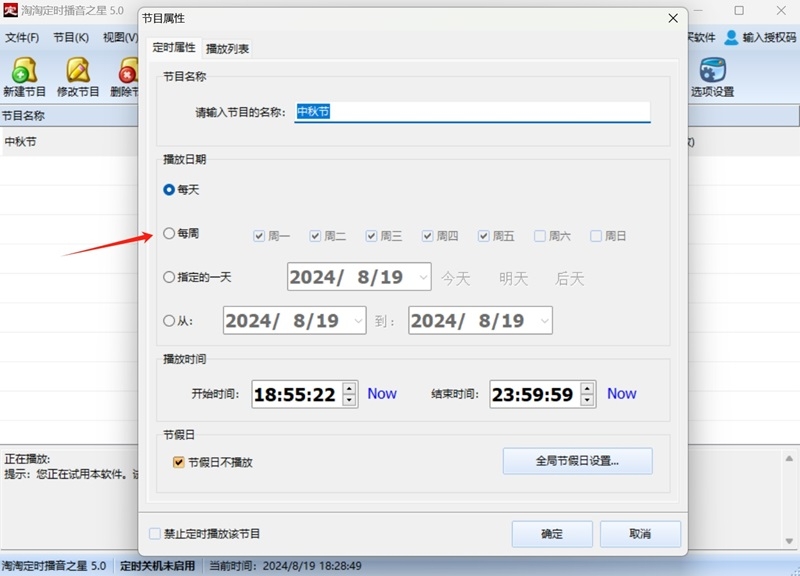Uncheck the 周三 Wednesday checkbox

coord(372,235)
